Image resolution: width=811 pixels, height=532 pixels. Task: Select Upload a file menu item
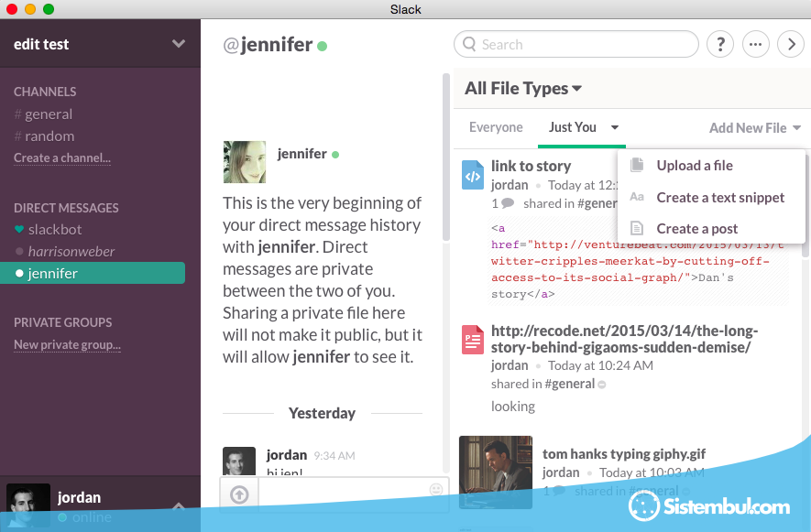click(711, 166)
